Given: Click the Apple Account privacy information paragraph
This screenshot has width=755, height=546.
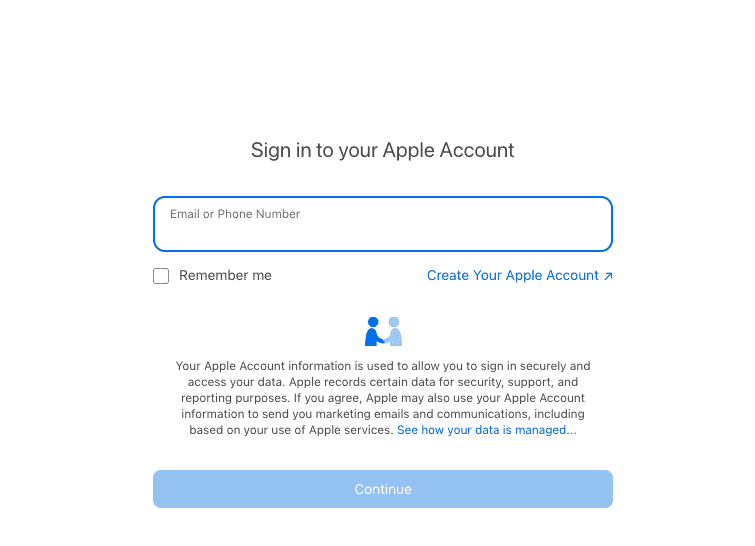Looking at the screenshot, I should coord(383,398).
